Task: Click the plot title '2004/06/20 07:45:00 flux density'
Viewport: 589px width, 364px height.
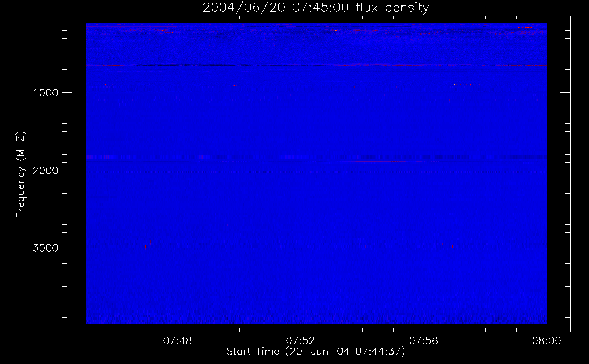Action: 316,7
